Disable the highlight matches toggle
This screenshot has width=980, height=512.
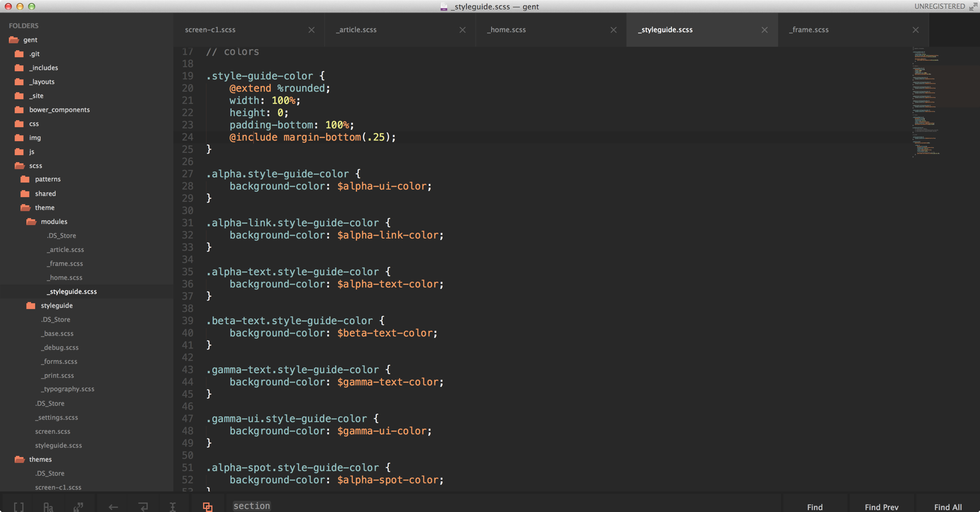208,506
